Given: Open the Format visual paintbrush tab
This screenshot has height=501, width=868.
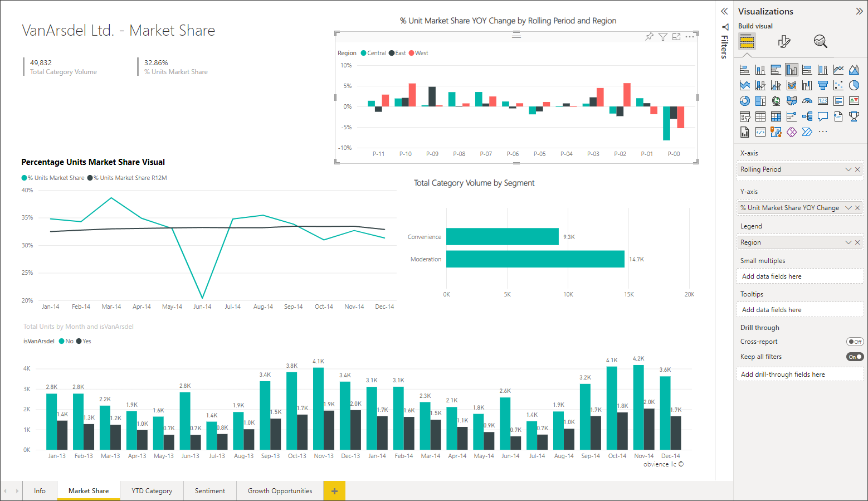Looking at the screenshot, I should (x=784, y=41).
